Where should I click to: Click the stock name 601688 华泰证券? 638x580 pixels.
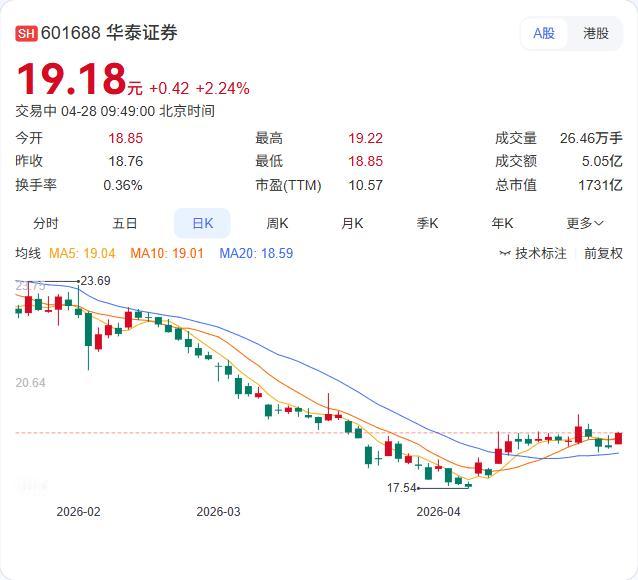[x=109, y=33]
